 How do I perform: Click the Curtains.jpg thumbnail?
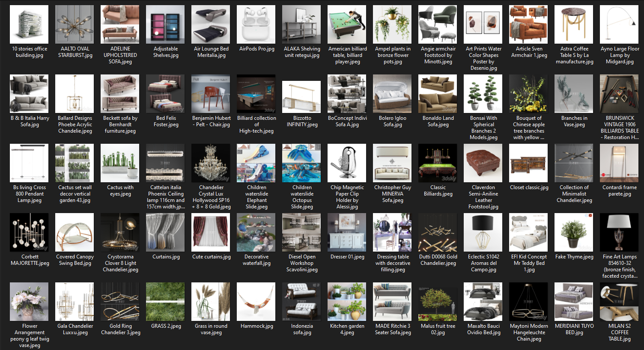pyautogui.click(x=166, y=232)
